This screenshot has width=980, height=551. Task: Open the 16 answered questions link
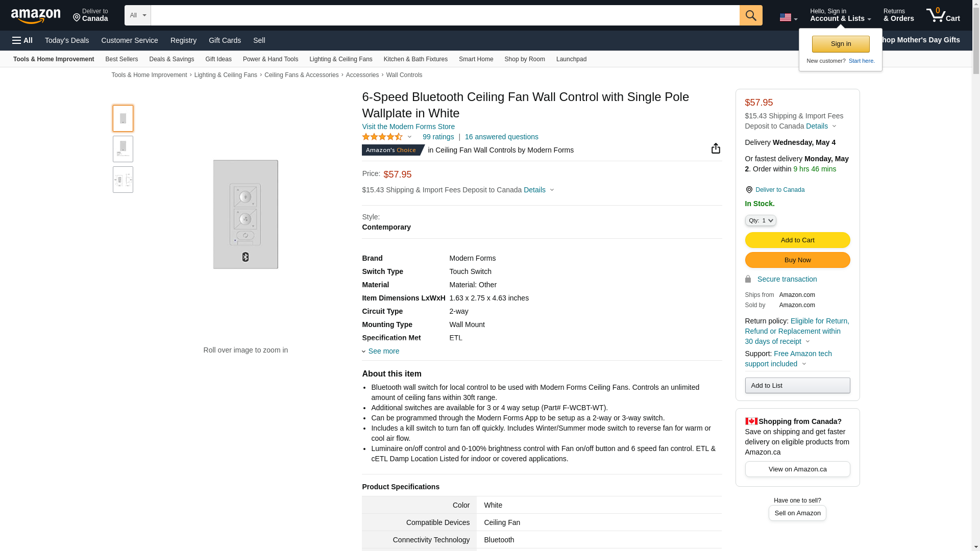501,137
